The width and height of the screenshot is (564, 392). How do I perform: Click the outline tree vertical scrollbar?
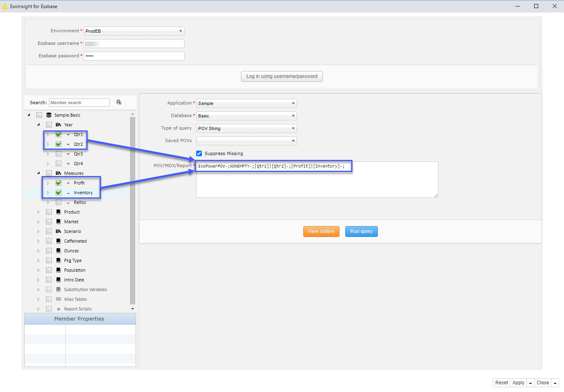(132, 211)
